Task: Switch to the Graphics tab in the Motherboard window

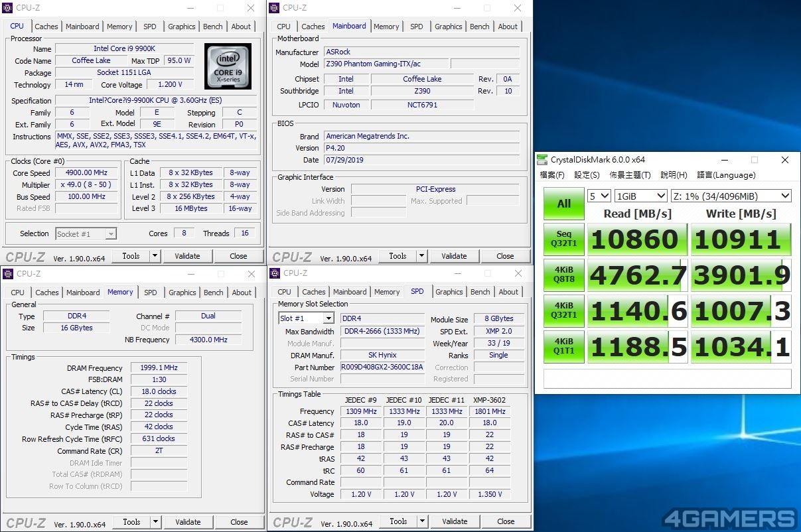Action: [449, 27]
